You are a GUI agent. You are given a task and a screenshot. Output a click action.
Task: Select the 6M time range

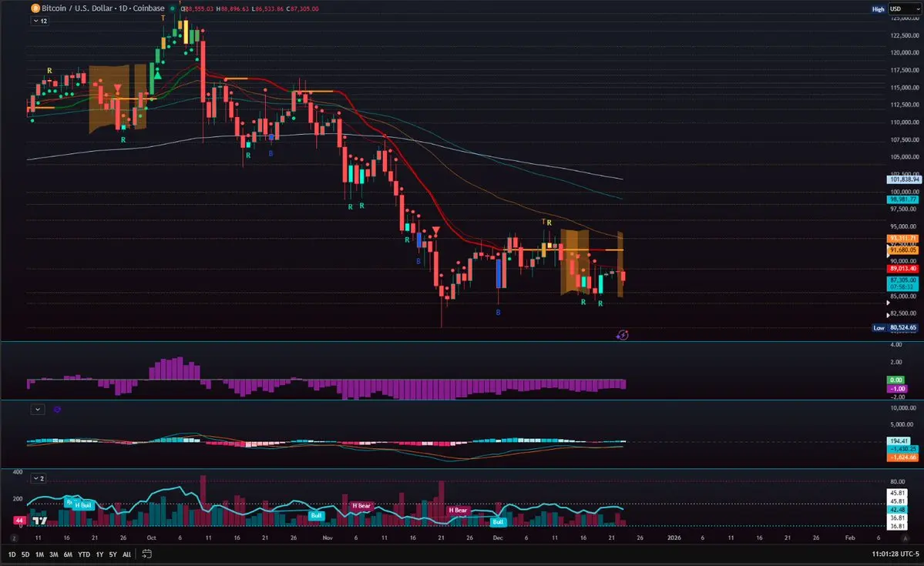[x=68, y=554]
